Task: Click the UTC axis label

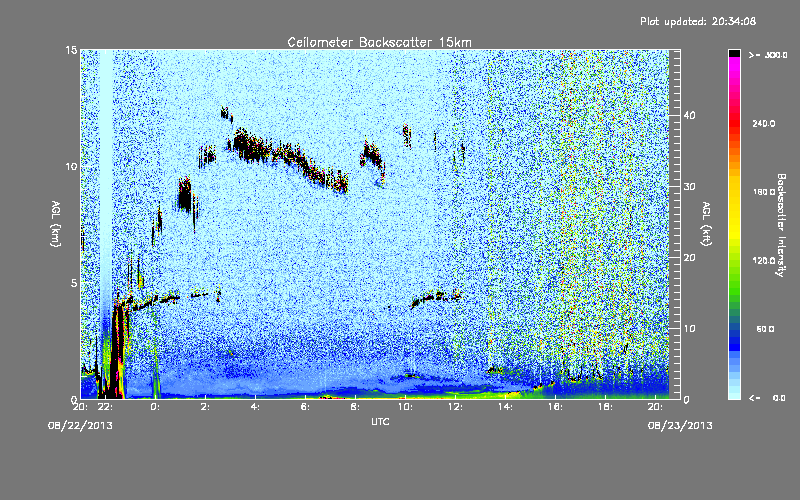Action: coord(380,421)
